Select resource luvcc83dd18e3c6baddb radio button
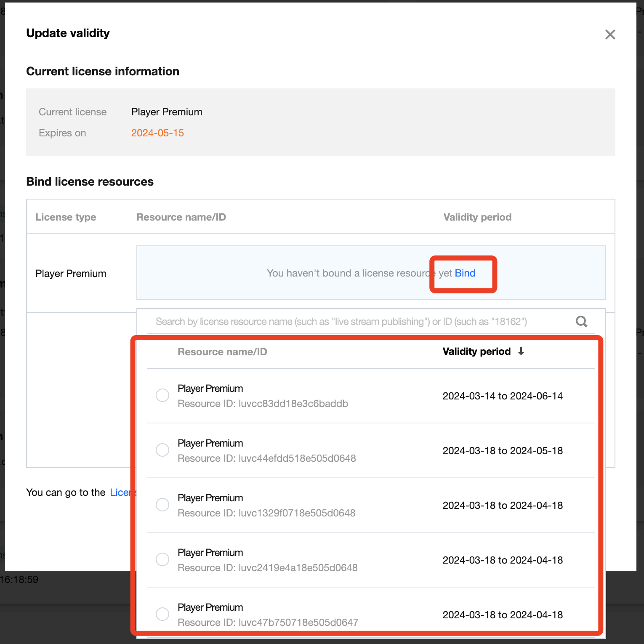This screenshot has height=644, width=644. click(162, 395)
